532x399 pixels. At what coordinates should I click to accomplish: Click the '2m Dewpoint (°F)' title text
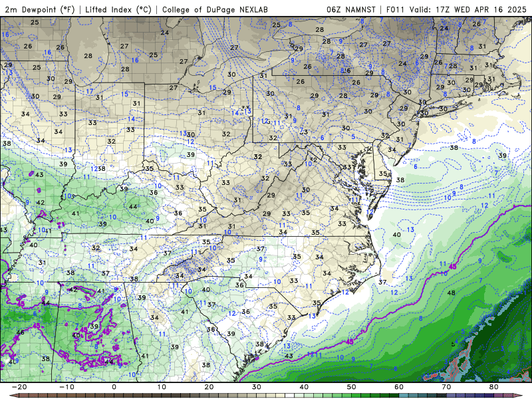40,9
